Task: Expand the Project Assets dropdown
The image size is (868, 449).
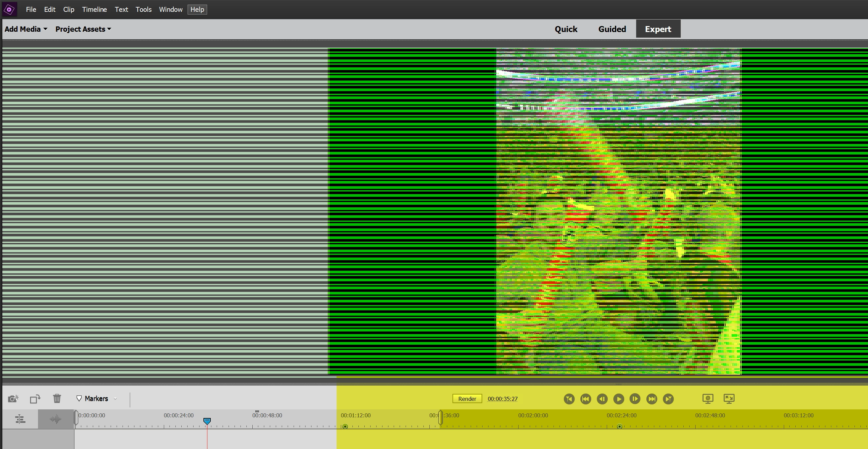Action: point(83,29)
